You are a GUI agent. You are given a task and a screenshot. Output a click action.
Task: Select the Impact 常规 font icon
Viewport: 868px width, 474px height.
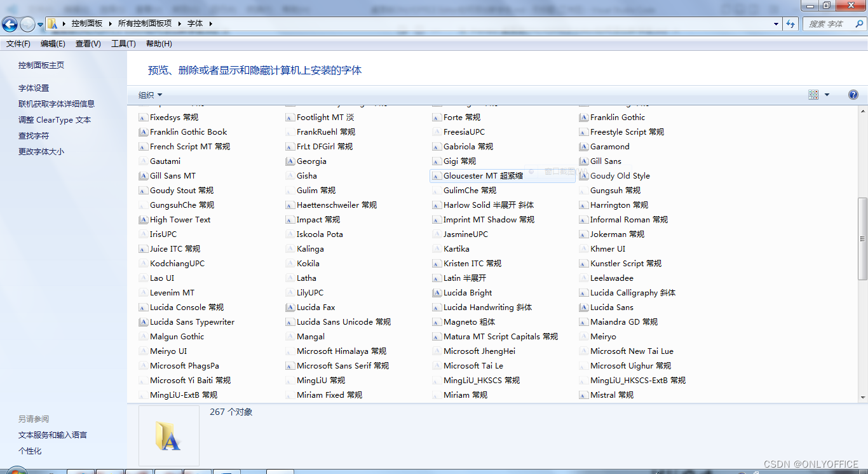(x=290, y=220)
